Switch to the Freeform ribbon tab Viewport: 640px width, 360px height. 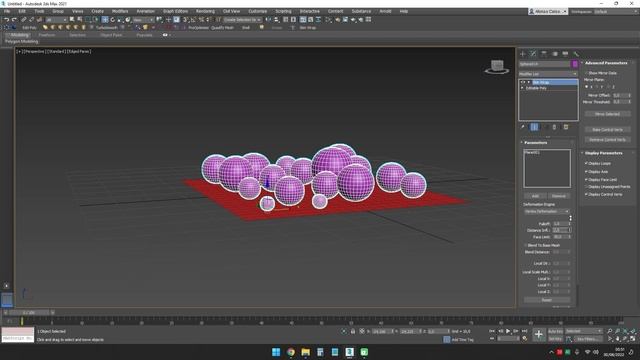[47, 35]
